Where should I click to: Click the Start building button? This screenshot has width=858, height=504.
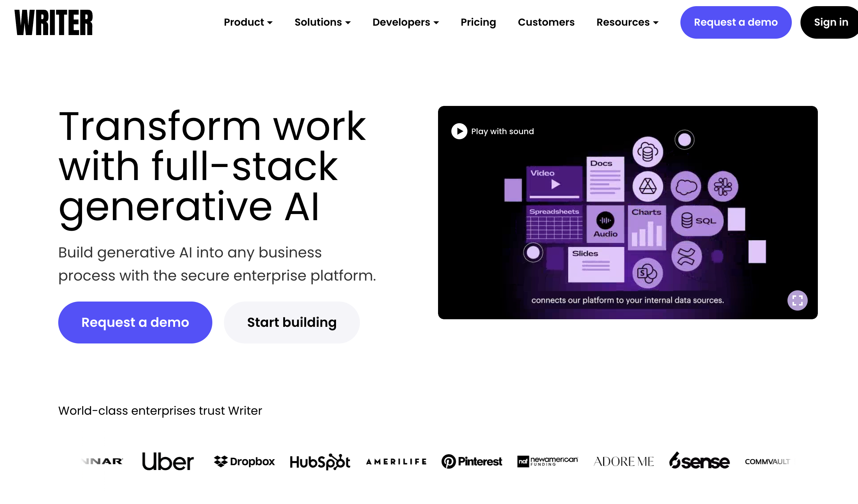pyautogui.click(x=292, y=322)
